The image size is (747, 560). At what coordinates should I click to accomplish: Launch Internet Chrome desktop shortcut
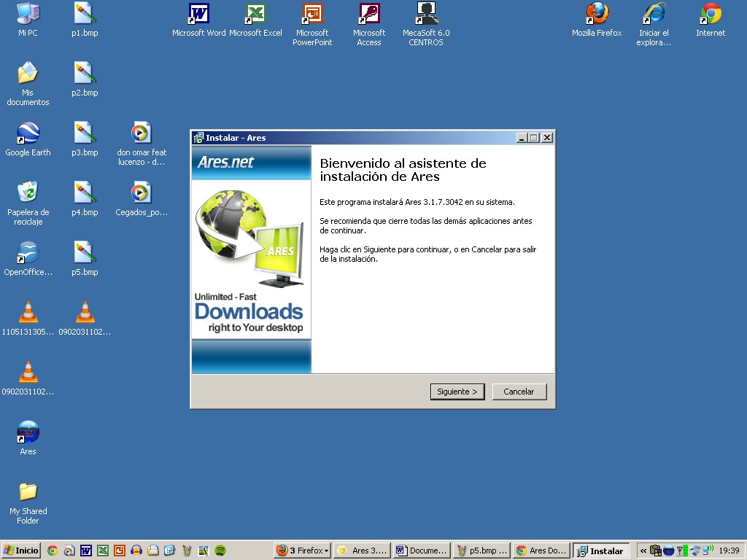pyautogui.click(x=711, y=20)
